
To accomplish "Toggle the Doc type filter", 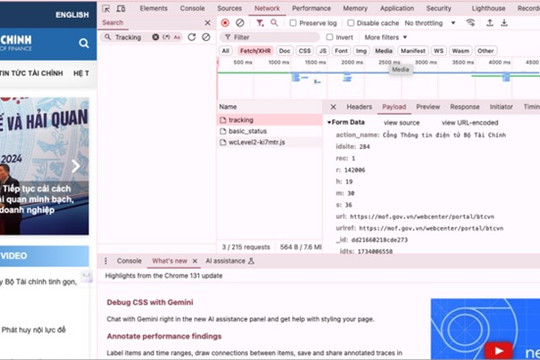I will click(284, 51).
